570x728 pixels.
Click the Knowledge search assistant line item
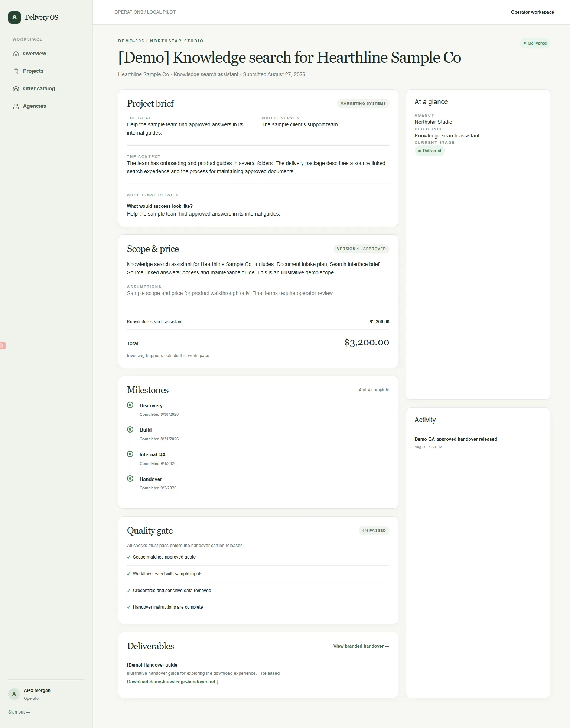[155, 322]
